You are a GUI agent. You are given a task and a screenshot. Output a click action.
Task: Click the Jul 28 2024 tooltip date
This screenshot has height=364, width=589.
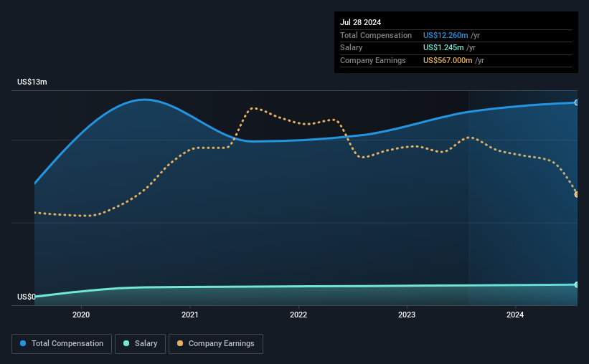click(x=361, y=22)
